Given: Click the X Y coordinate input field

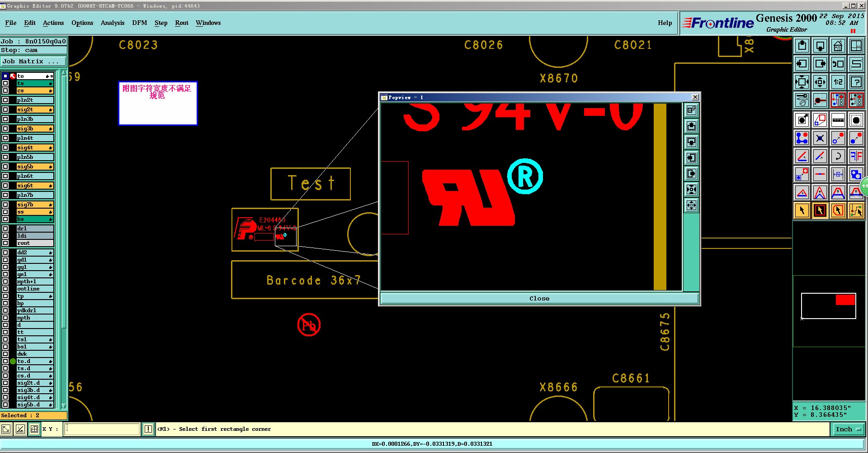Looking at the screenshot, I should coord(102,429).
